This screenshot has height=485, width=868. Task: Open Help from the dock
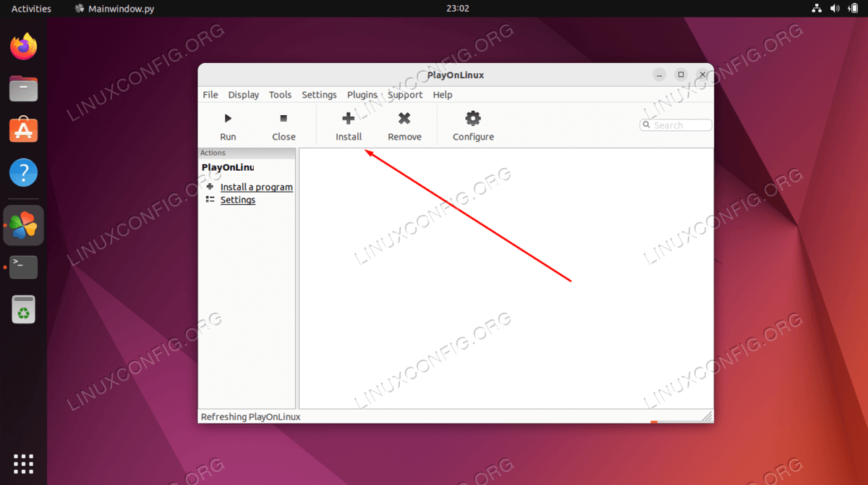click(x=24, y=173)
